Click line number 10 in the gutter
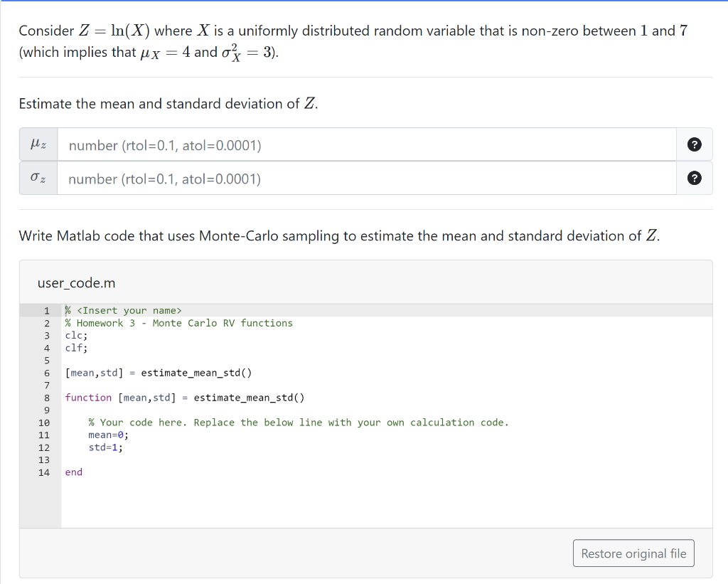This screenshot has height=584, width=728. 44,422
